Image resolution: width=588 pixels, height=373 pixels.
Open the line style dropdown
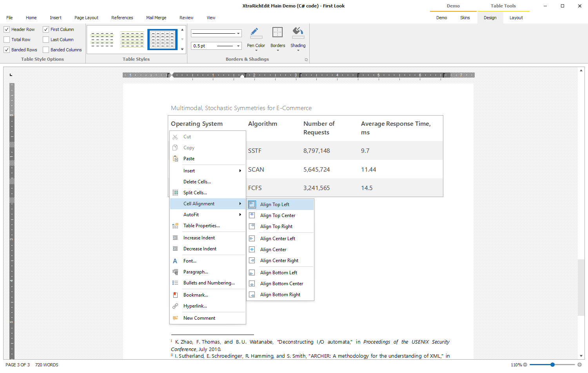(x=238, y=33)
